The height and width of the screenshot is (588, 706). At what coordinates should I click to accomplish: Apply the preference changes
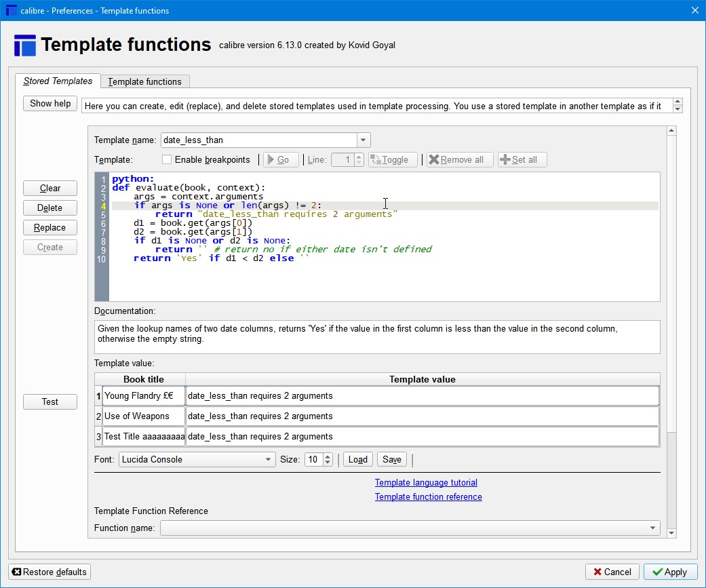(669, 572)
